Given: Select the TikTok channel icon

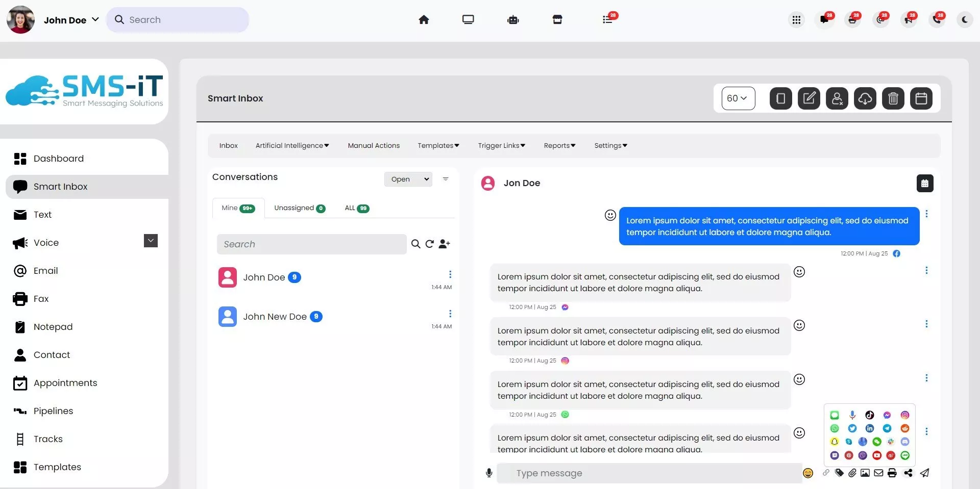Looking at the screenshot, I should tap(870, 415).
